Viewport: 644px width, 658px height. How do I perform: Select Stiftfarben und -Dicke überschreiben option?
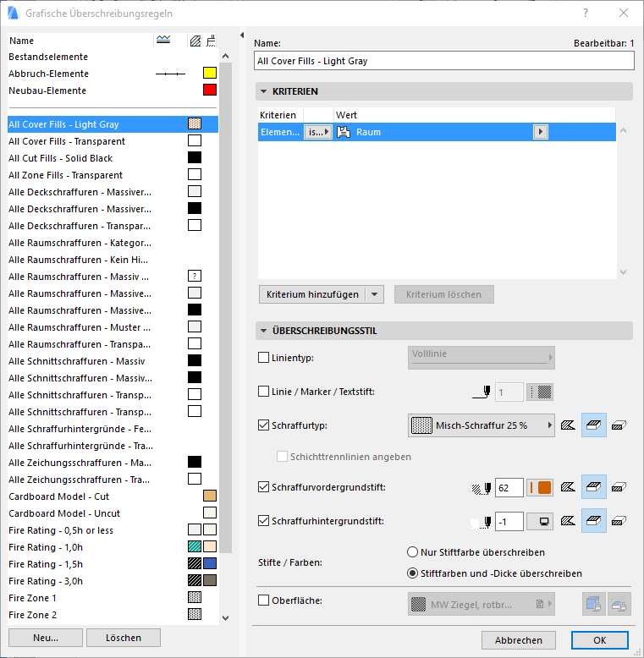(x=413, y=573)
